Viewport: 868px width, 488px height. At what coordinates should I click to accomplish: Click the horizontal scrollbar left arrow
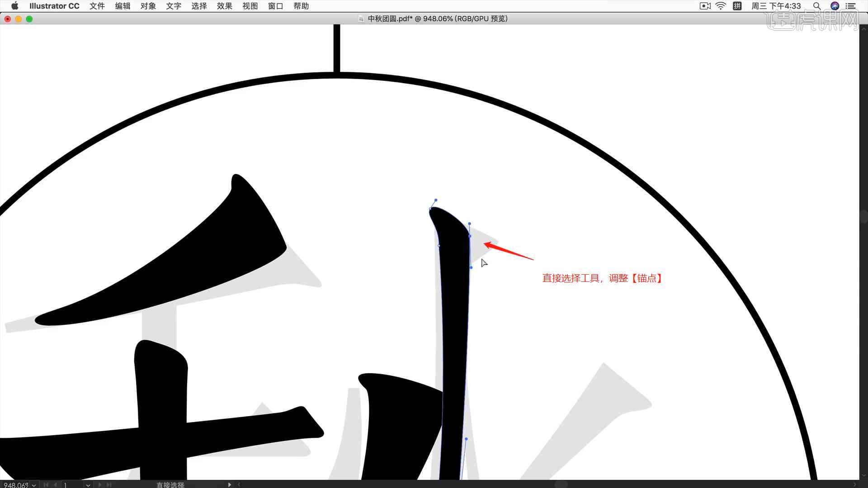pyautogui.click(x=239, y=485)
